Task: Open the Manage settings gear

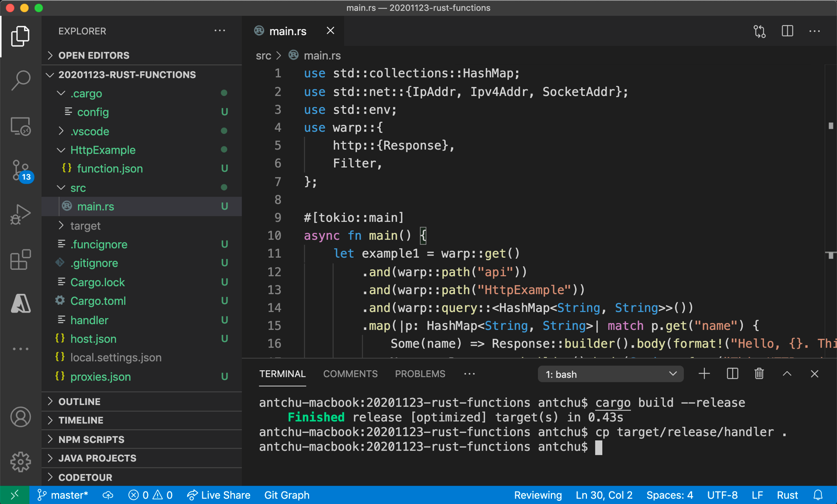Action: tap(20, 462)
